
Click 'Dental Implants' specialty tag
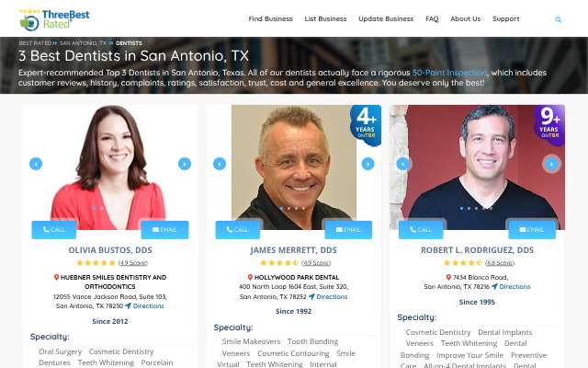(504, 332)
